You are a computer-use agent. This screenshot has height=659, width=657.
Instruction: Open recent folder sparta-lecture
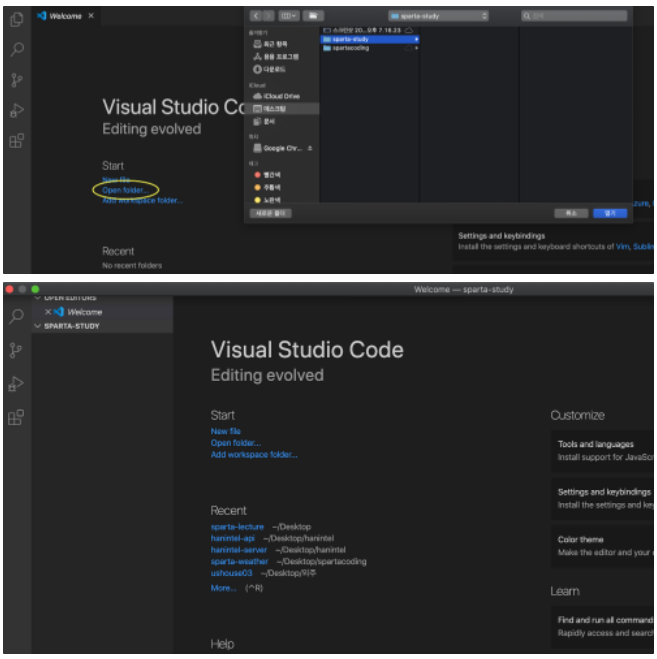point(237,527)
